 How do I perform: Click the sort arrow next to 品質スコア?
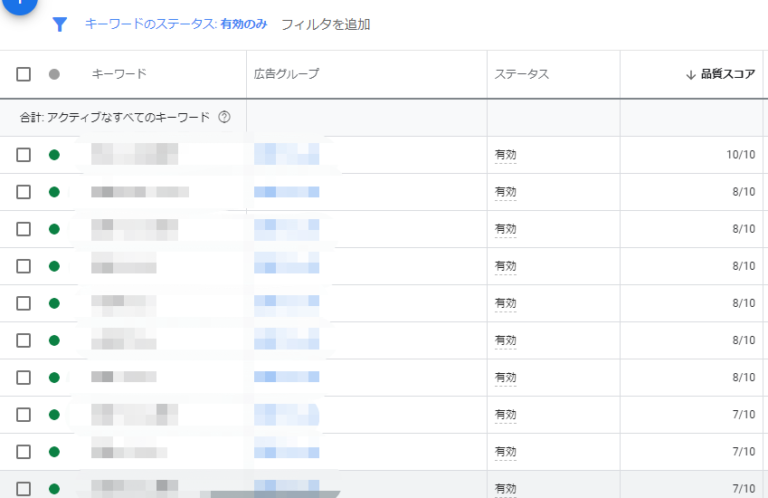[x=690, y=74]
